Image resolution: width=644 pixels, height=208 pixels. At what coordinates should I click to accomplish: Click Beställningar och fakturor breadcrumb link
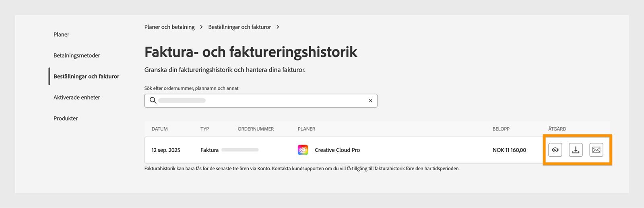click(239, 27)
